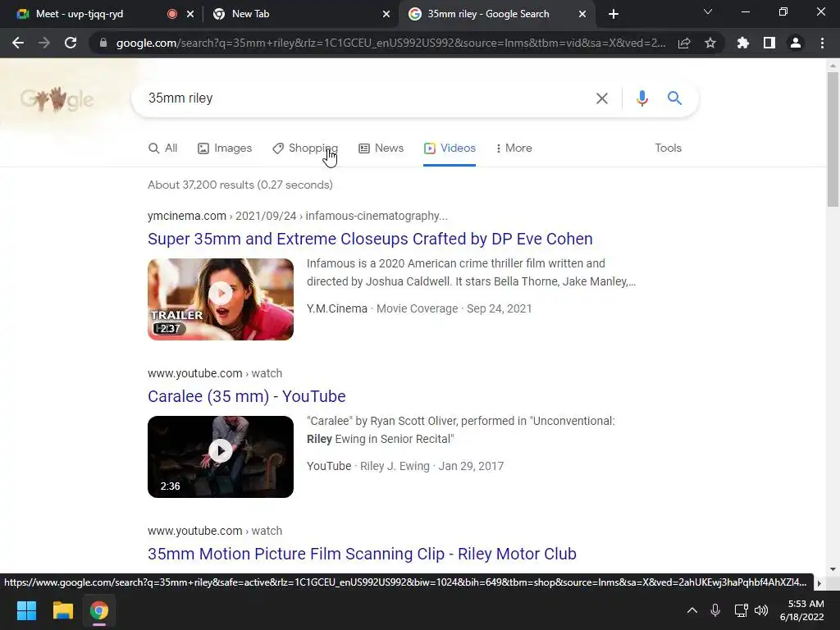The width and height of the screenshot is (840, 630).
Task: Open the Tools filter button
Action: click(668, 148)
